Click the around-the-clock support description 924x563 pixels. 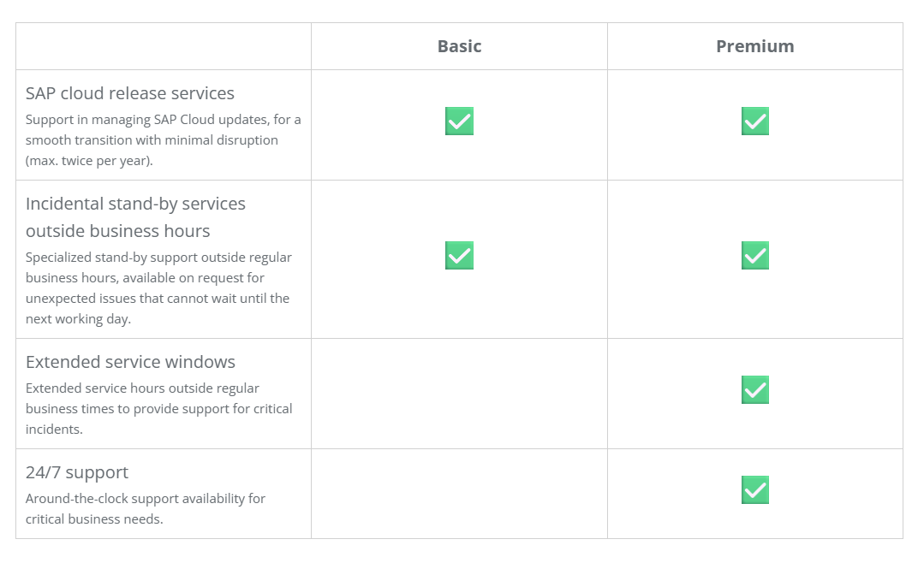(145, 509)
